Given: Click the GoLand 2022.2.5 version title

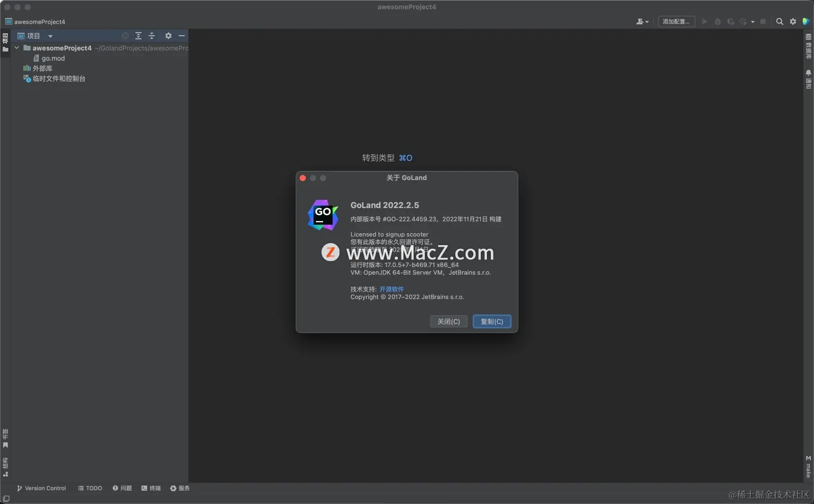Looking at the screenshot, I should pos(385,205).
